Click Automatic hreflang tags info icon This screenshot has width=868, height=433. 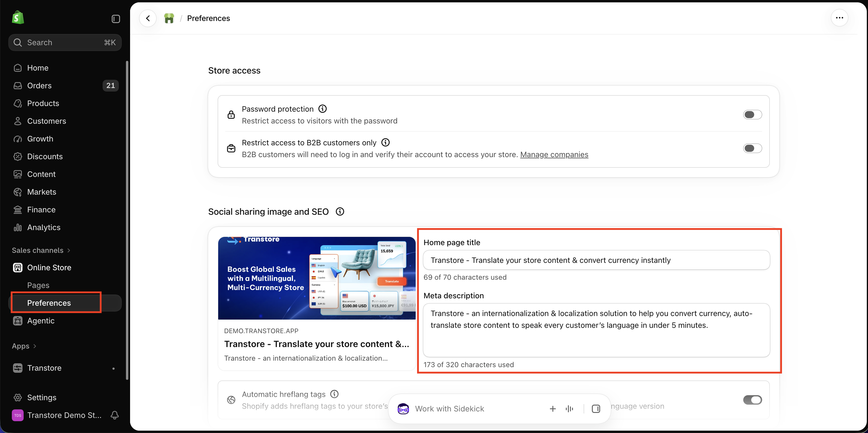pyautogui.click(x=334, y=394)
